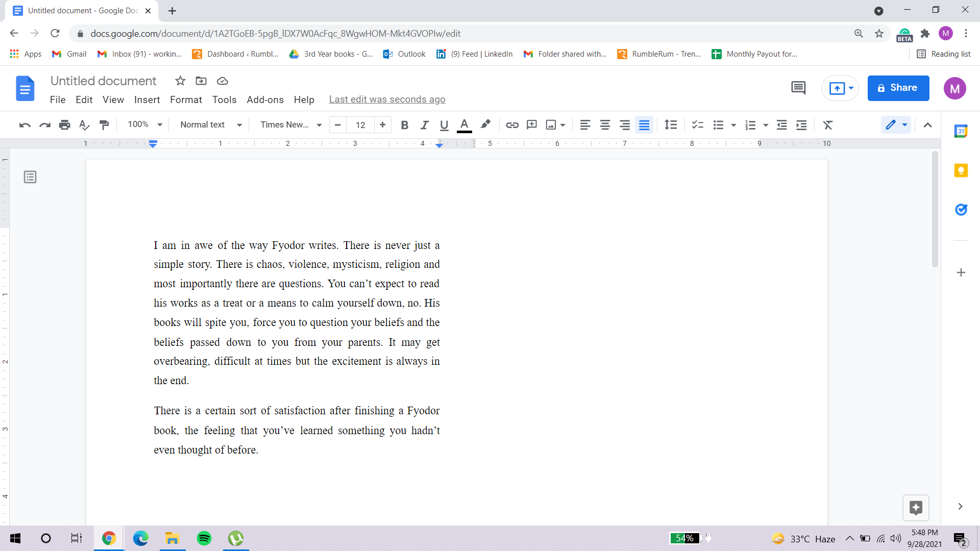
Task: Clear formatting from selection
Action: pyautogui.click(x=828, y=125)
